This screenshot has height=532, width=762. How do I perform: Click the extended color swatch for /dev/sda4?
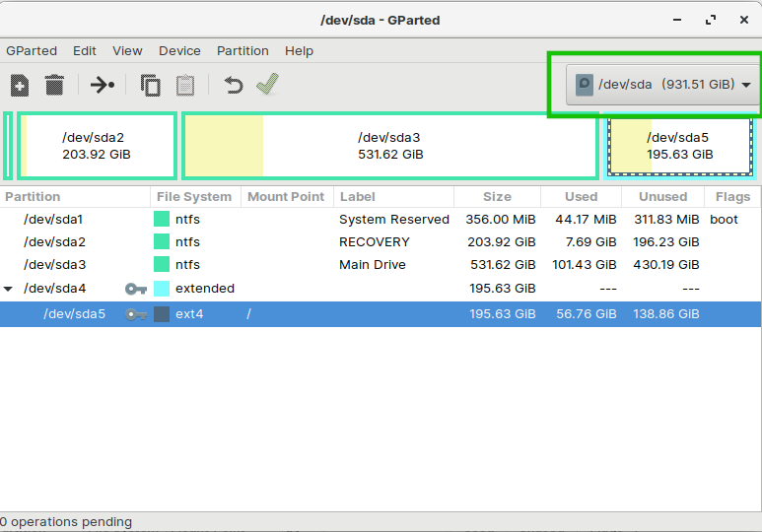[162, 289]
